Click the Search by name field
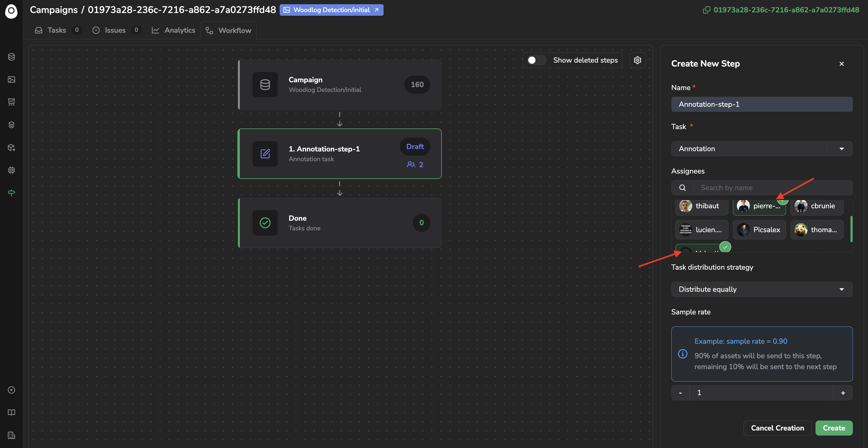Image resolution: width=868 pixels, height=448 pixels. coord(773,187)
